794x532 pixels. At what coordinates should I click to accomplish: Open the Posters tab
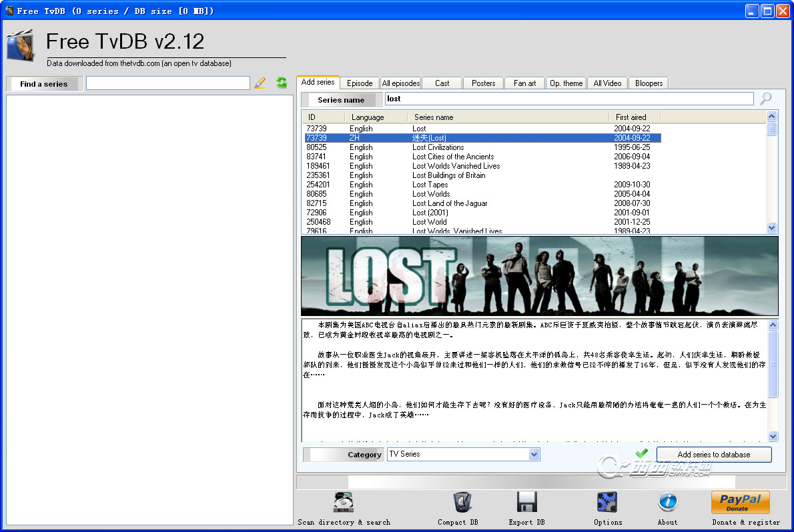pyautogui.click(x=483, y=83)
